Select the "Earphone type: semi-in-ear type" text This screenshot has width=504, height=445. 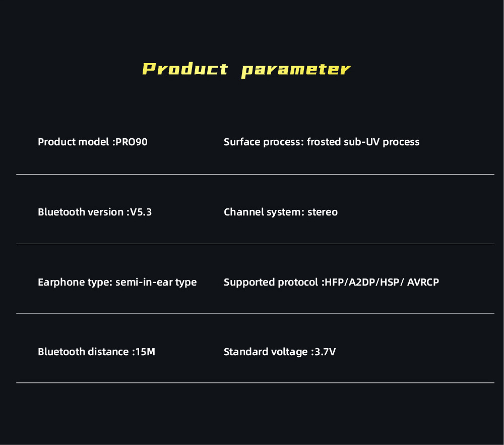[x=117, y=282]
